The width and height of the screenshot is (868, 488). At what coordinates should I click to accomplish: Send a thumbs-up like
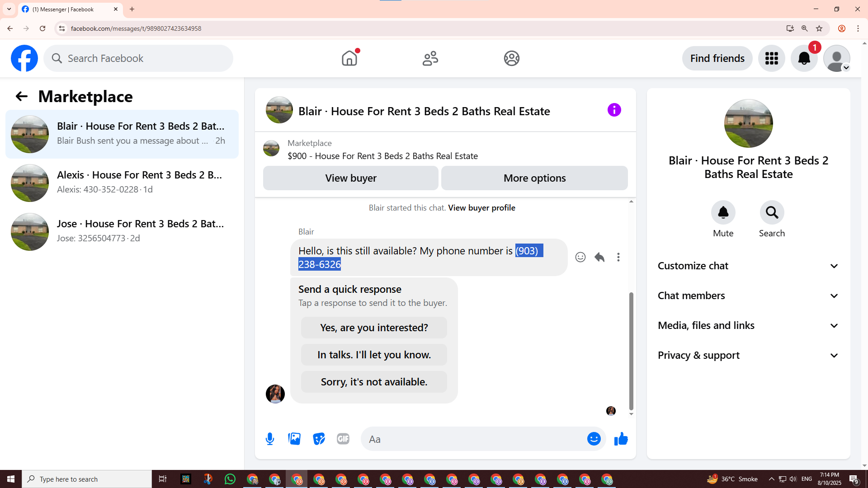(x=621, y=439)
